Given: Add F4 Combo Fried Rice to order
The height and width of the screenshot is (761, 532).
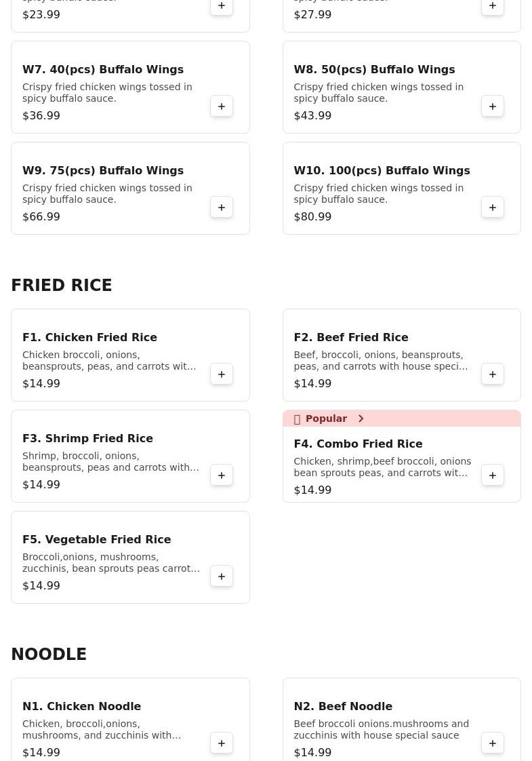Looking at the screenshot, I should (x=493, y=475).
